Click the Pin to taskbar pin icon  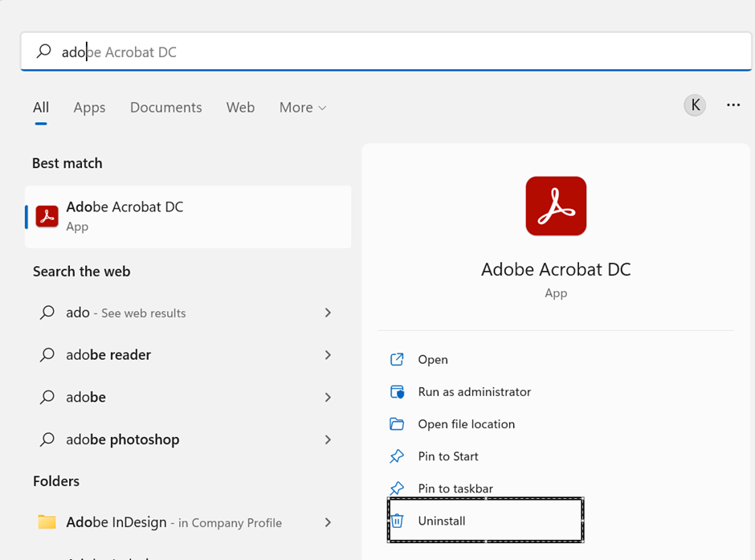click(397, 488)
